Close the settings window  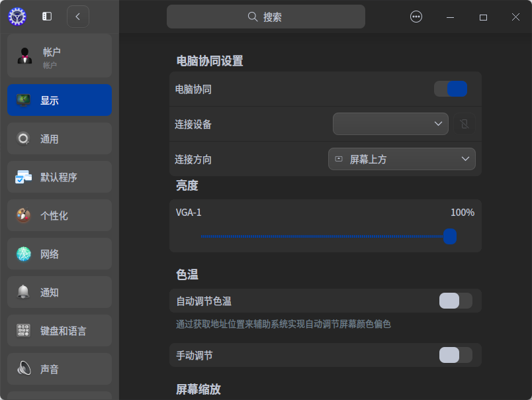point(515,17)
